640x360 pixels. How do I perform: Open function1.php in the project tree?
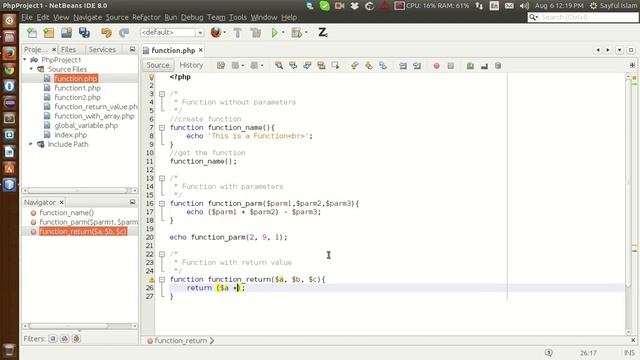click(77, 88)
